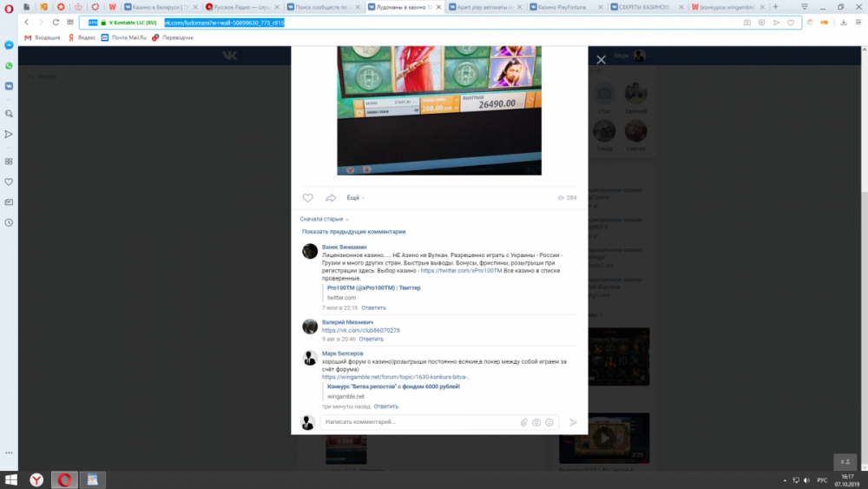This screenshot has width=868, height=489.
Task: Switch to Apart play автоматы tab
Action: tap(485, 7)
